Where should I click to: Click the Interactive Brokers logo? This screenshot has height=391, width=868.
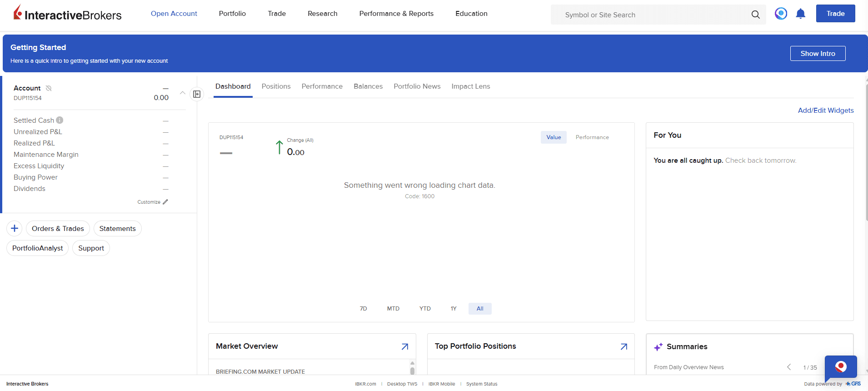point(67,13)
